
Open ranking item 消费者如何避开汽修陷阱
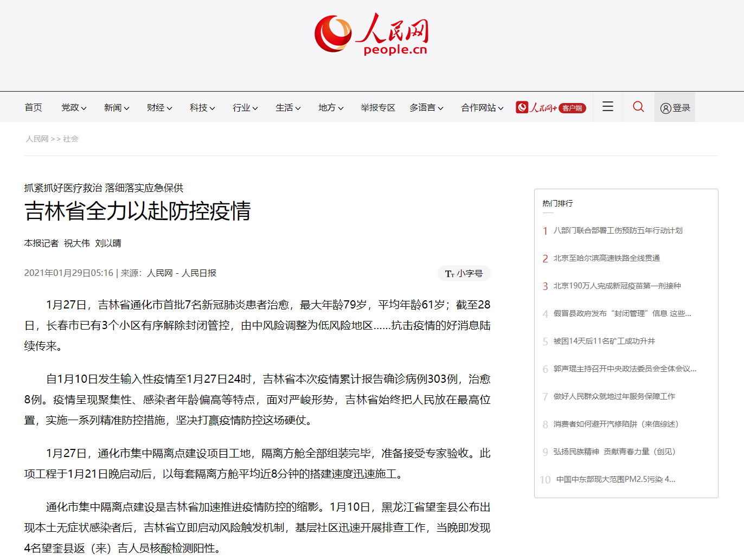point(616,424)
